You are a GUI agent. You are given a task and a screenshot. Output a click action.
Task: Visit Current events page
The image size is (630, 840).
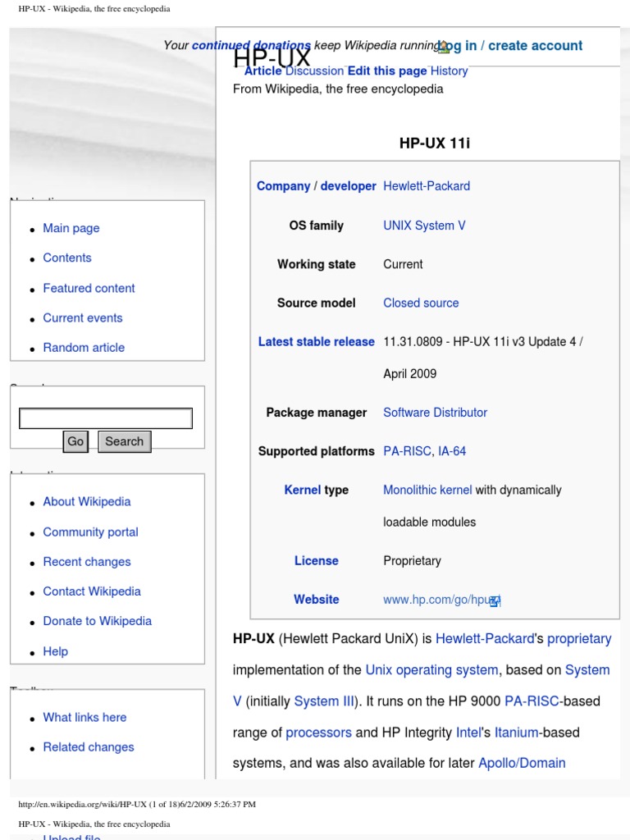(83, 317)
